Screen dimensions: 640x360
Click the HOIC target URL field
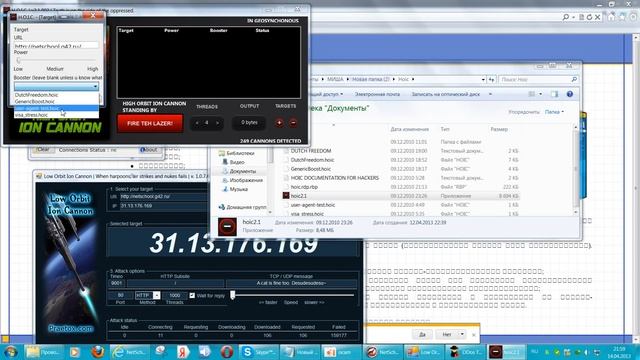56,45
